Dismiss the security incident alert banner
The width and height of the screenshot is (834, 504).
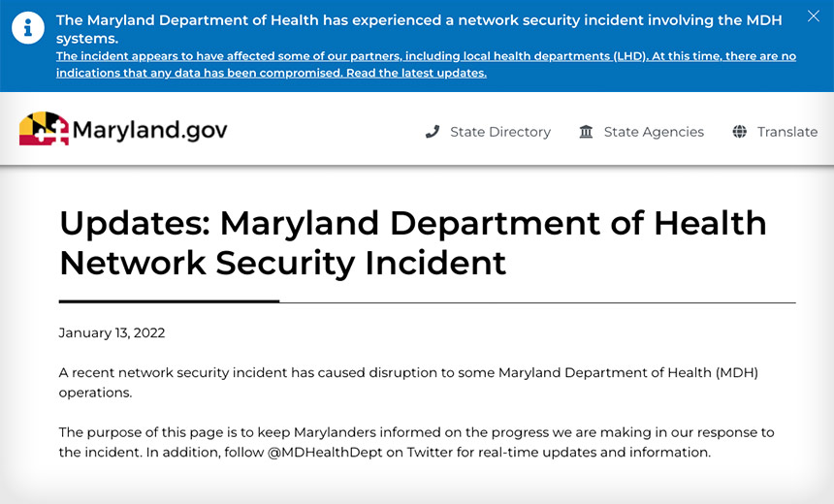point(814,16)
